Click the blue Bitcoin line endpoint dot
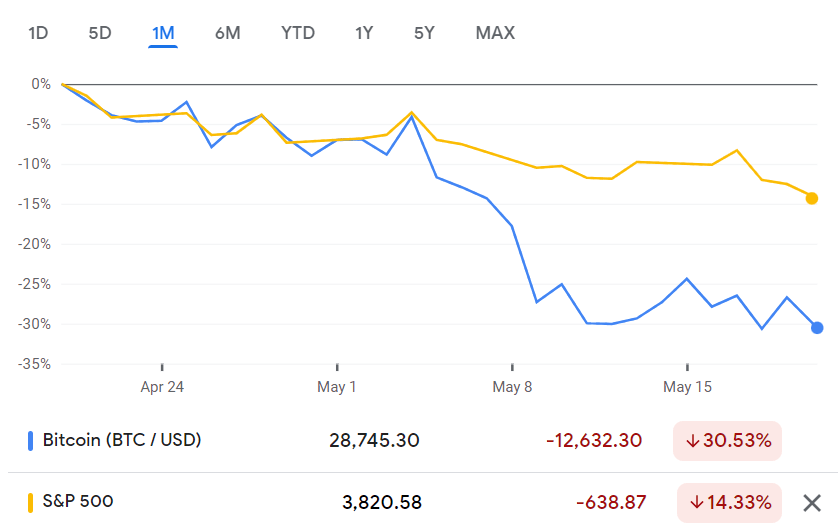The height and width of the screenshot is (527, 838). (x=817, y=327)
